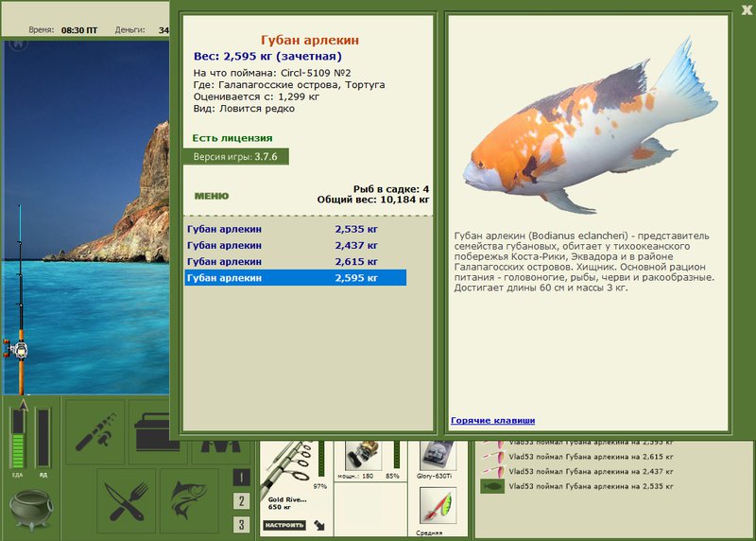Click На что поймана: Circl-5109 №2
The width and height of the screenshot is (756, 541).
[272, 73]
